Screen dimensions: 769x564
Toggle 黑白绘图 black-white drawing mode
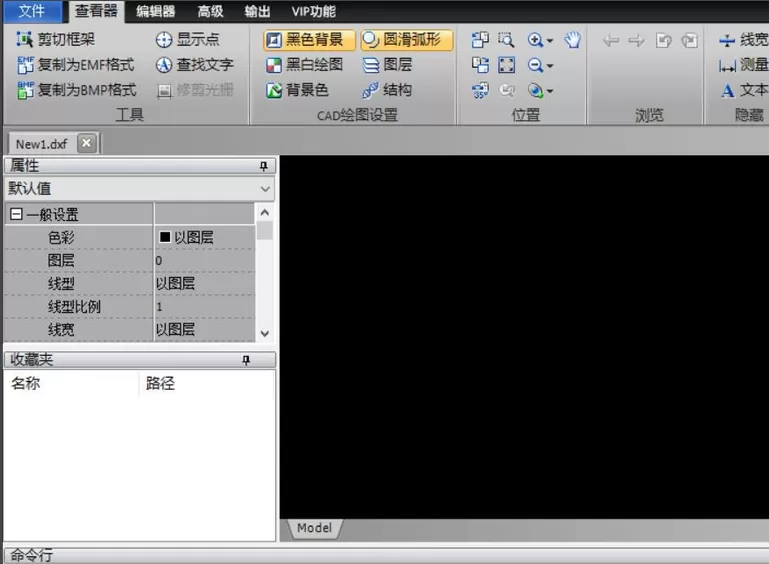tap(304, 65)
